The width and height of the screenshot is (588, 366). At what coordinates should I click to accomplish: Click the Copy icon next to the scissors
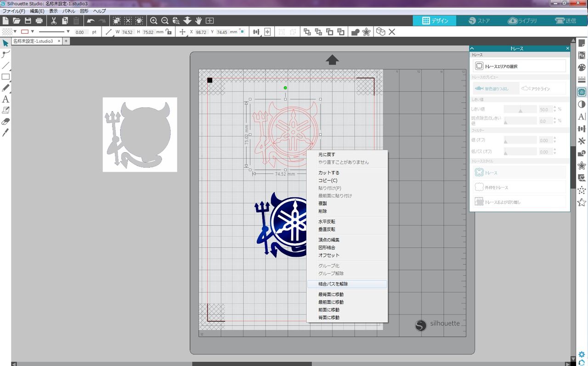click(x=65, y=21)
